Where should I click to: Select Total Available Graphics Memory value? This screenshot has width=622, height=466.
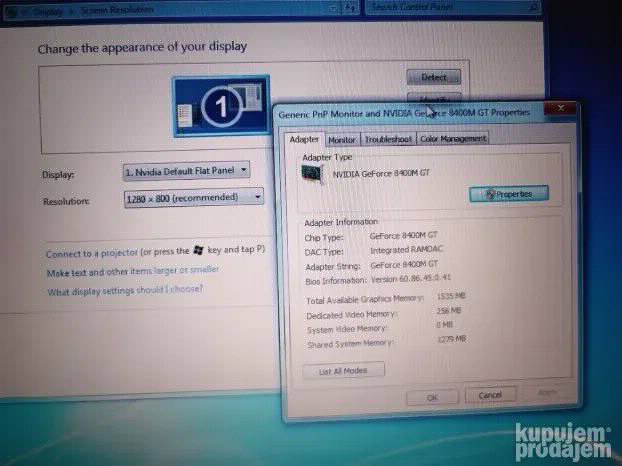451,296
